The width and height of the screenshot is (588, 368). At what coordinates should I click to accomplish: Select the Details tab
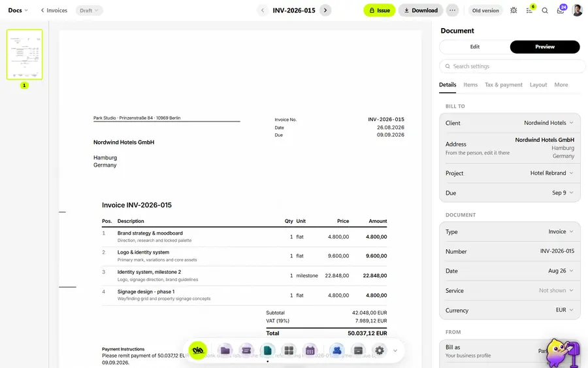[x=448, y=85]
